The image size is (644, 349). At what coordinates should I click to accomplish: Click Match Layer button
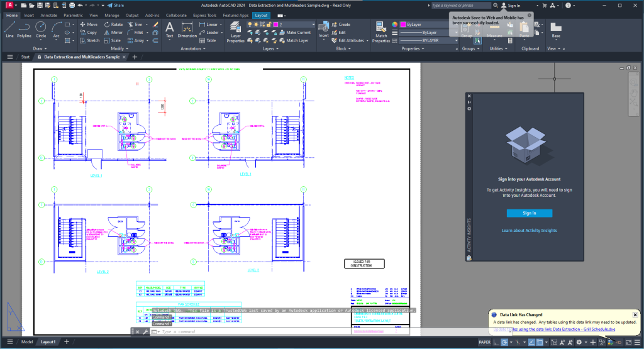click(x=294, y=41)
